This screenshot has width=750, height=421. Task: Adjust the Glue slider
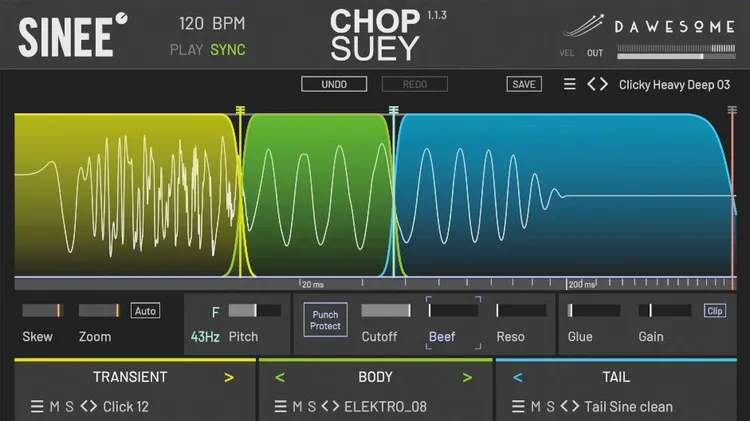coord(593,310)
